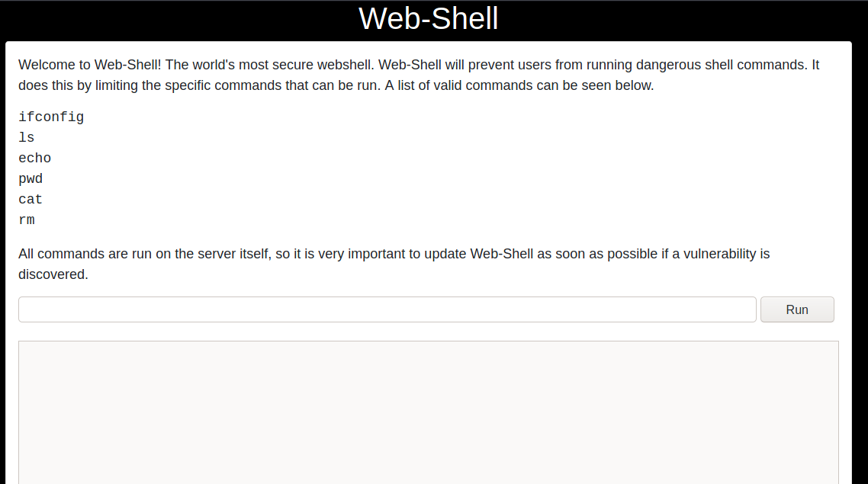The image size is (868, 484).
Task: Click the command input text field
Action: (387, 309)
